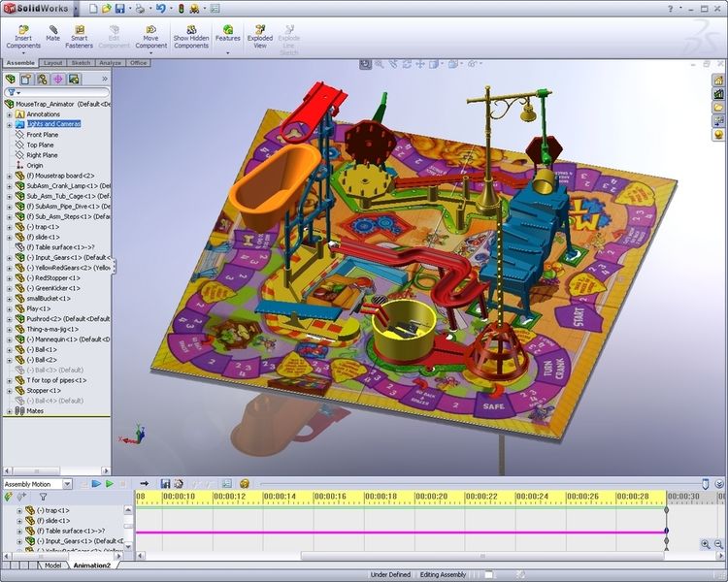Create an Exploded View
The image size is (728, 582).
pyautogui.click(x=260, y=37)
